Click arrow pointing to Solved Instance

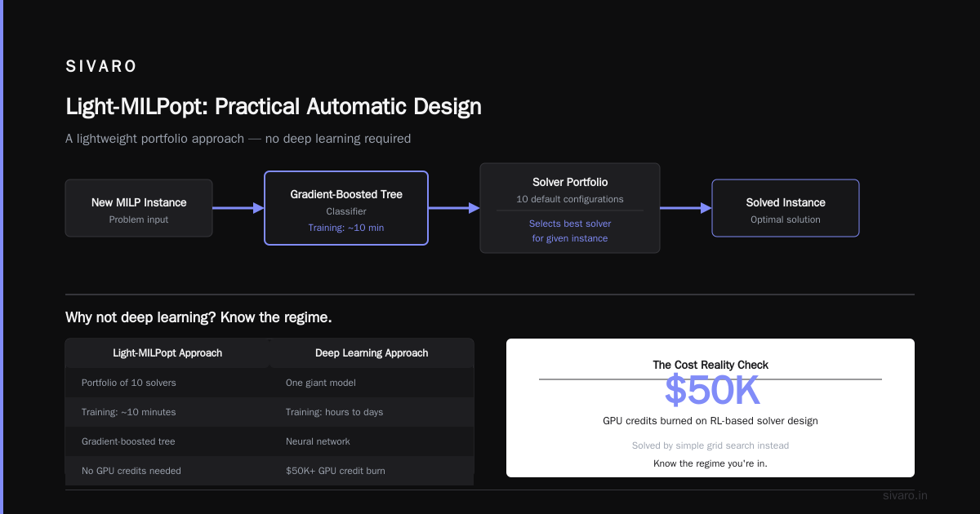686,208
